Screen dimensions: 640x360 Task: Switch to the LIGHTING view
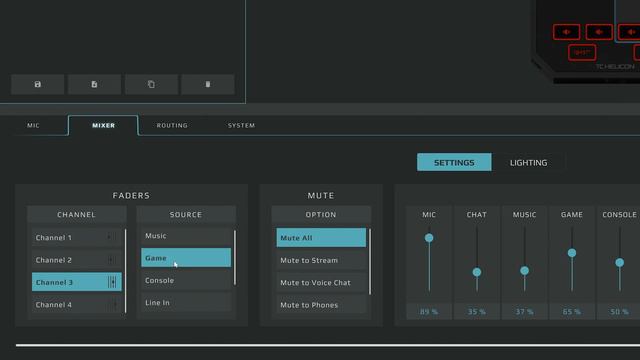pos(529,162)
